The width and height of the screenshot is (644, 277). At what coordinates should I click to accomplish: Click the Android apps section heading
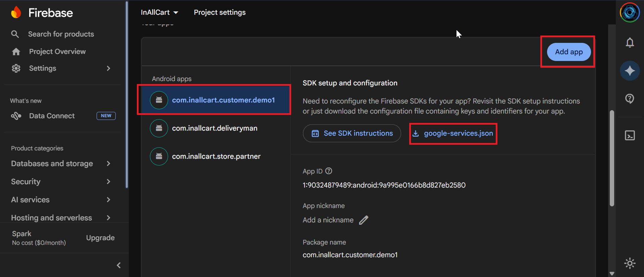click(172, 79)
